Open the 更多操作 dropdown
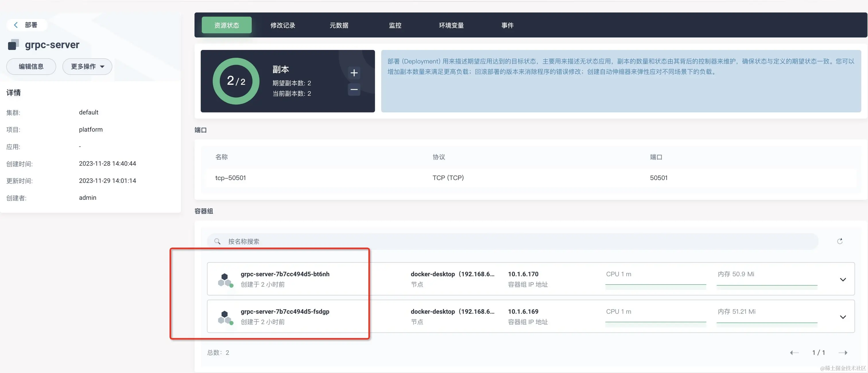Image resolution: width=868 pixels, height=373 pixels. tap(87, 66)
